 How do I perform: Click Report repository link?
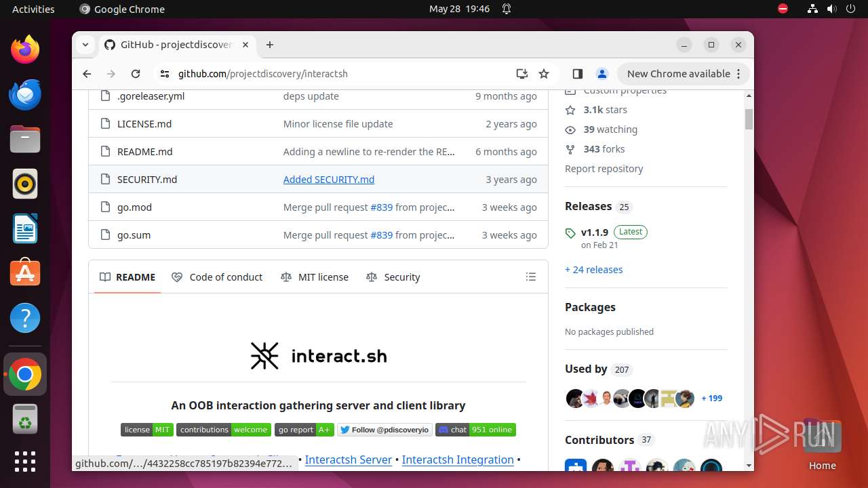(x=604, y=169)
